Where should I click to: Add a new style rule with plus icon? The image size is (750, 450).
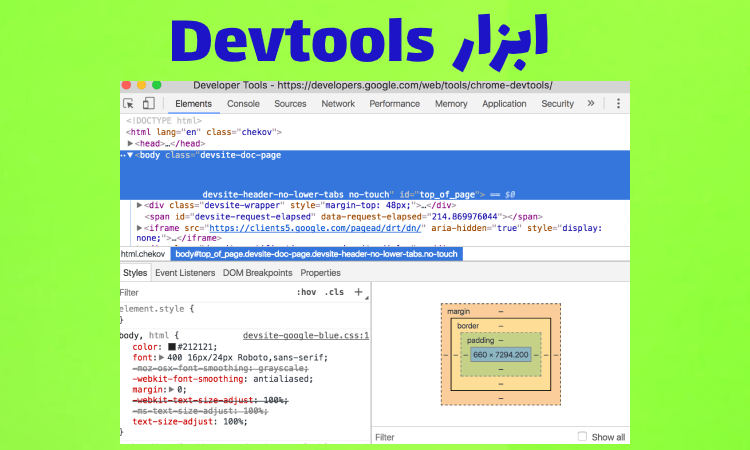pyautogui.click(x=358, y=292)
